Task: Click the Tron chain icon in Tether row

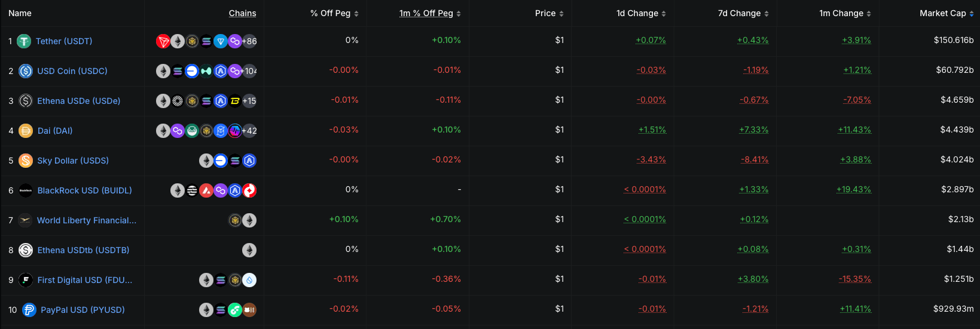Action: point(163,41)
